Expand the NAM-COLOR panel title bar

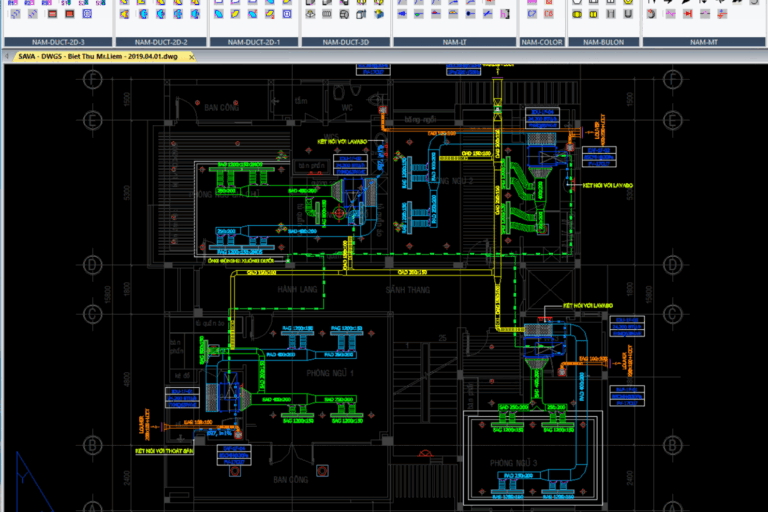(542, 42)
